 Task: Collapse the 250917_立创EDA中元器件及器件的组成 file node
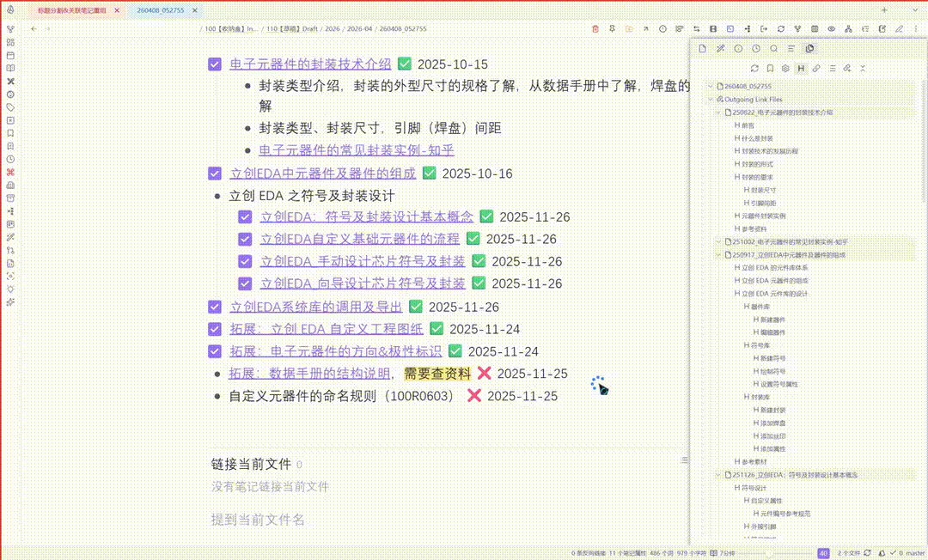[x=719, y=255]
